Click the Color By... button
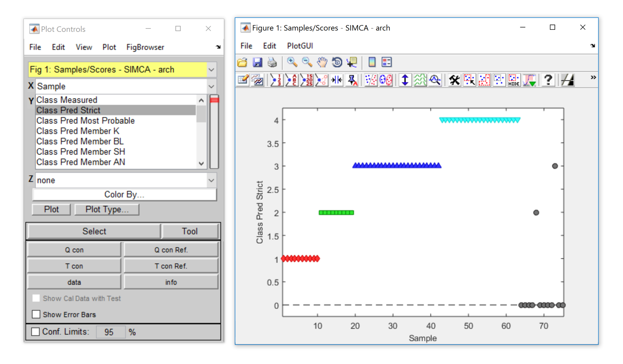The height and width of the screenshot is (364, 623). 124,194
